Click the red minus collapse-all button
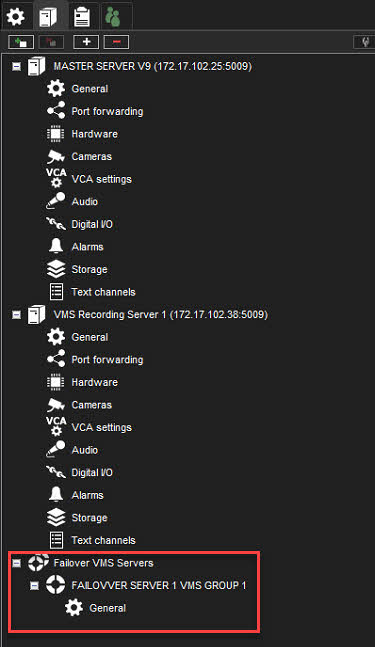The height and width of the screenshot is (647, 375). tap(116, 42)
